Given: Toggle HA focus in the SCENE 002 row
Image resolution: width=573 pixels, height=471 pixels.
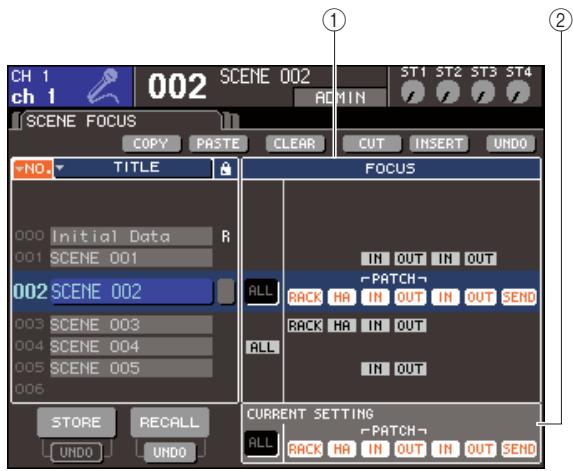Looking at the screenshot, I should [x=342, y=297].
